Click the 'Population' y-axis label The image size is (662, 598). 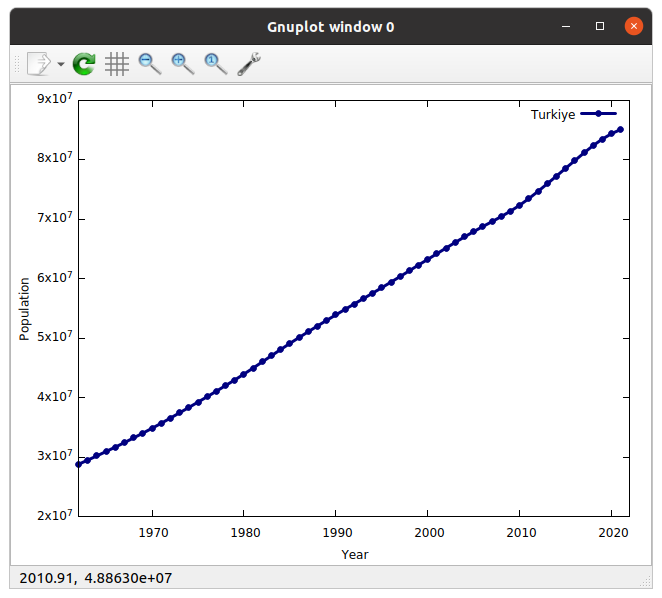[x=25, y=309]
